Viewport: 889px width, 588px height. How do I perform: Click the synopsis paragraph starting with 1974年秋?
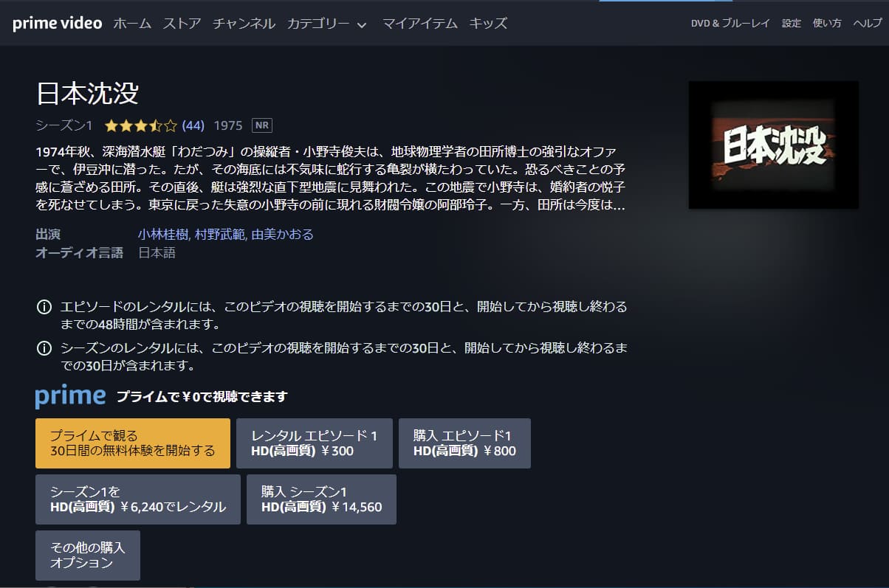pyautogui.click(x=331, y=178)
